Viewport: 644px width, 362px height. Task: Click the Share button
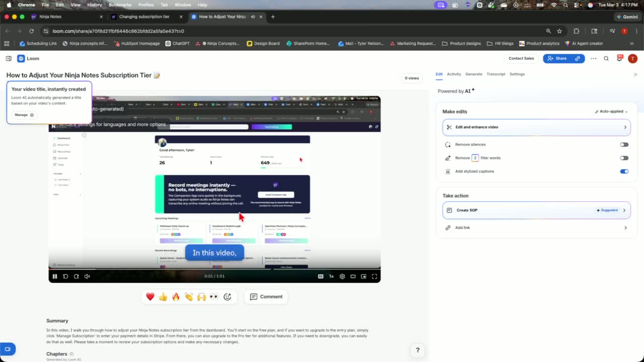557,58
